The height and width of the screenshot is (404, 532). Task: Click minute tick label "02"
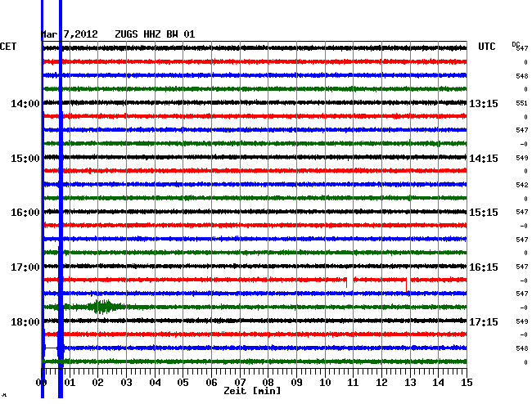(97, 382)
